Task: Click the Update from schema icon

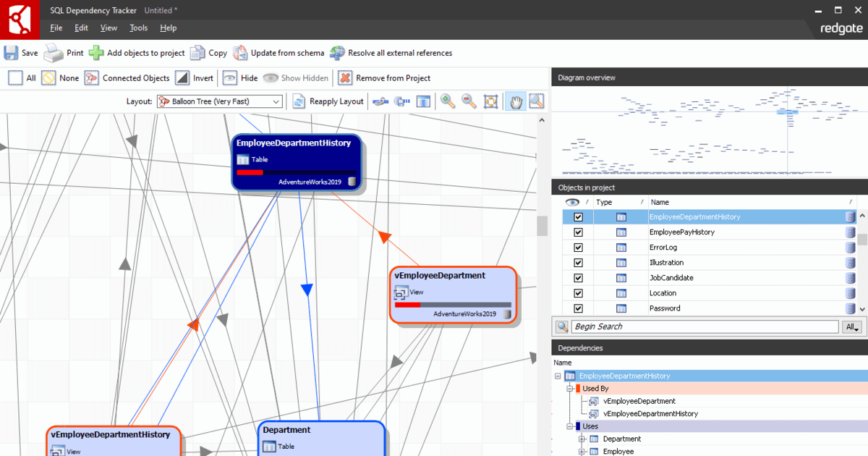Action: (239, 52)
